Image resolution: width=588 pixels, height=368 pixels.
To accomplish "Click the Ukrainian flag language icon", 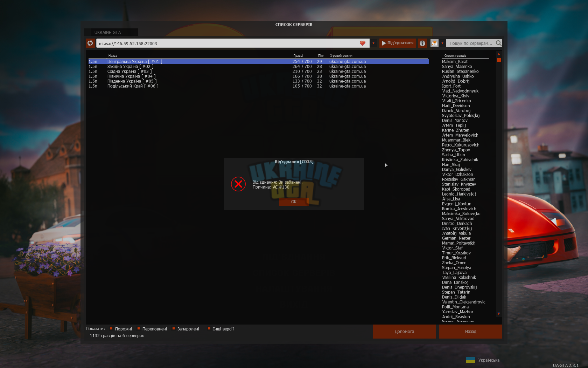I will click(470, 360).
